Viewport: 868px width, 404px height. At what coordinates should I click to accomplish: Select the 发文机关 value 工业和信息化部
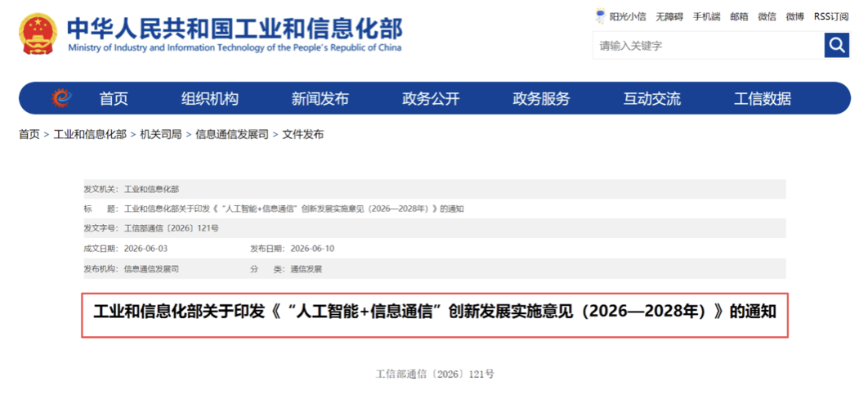pos(152,190)
